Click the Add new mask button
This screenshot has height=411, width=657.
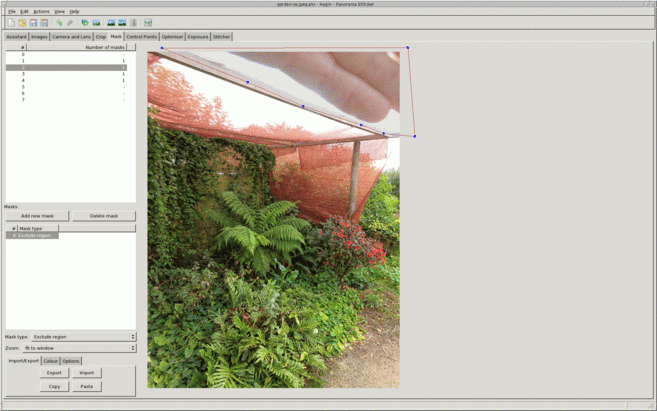(x=37, y=216)
